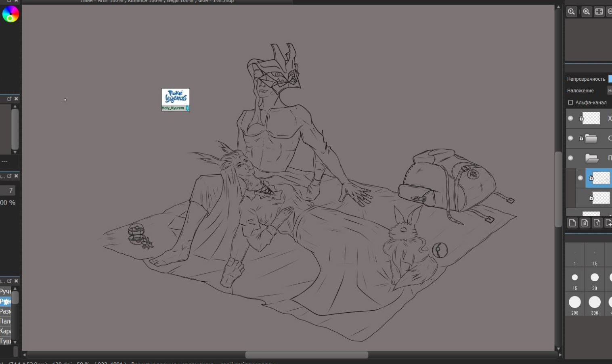Click the canvas vertical scrollbar thumb
The height and width of the screenshot is (364, 612).
pyautogui.click(x=558, y=189)
